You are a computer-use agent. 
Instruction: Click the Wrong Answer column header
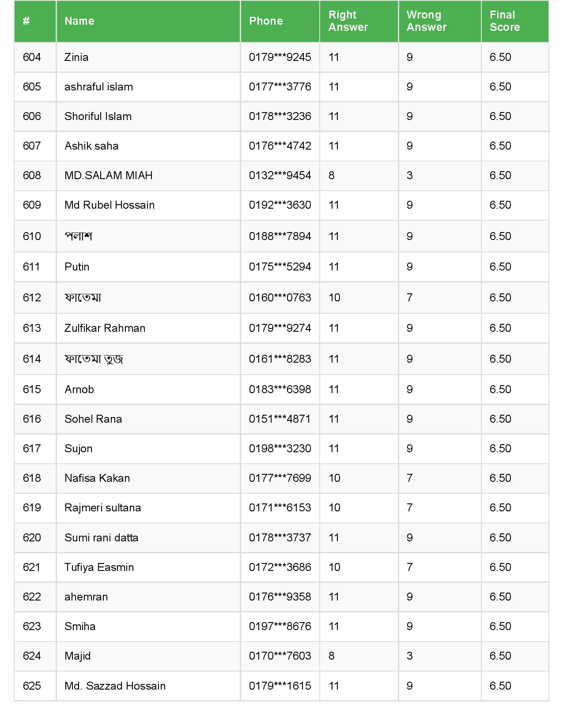click(x=426, y=21)
